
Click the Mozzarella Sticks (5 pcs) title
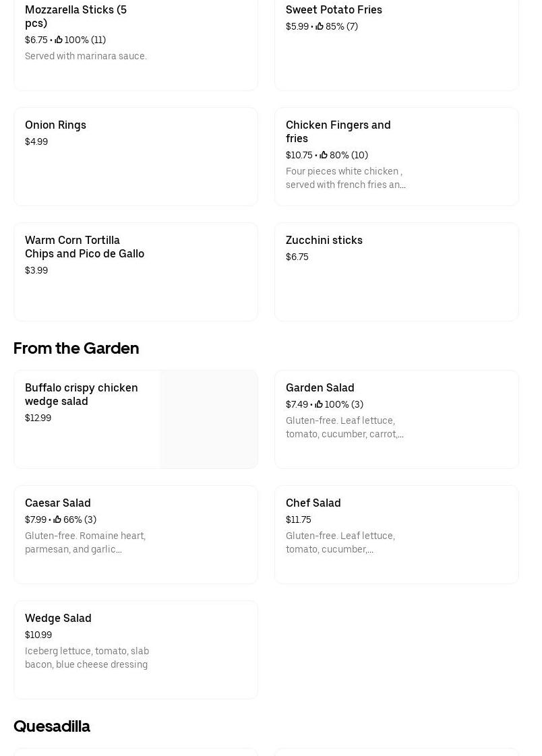76,16
